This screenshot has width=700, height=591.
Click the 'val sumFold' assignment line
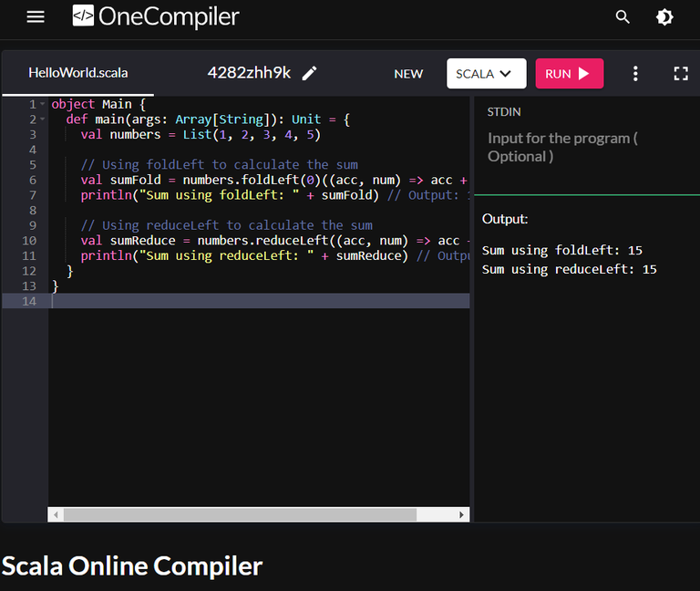[x=274, y=180]
